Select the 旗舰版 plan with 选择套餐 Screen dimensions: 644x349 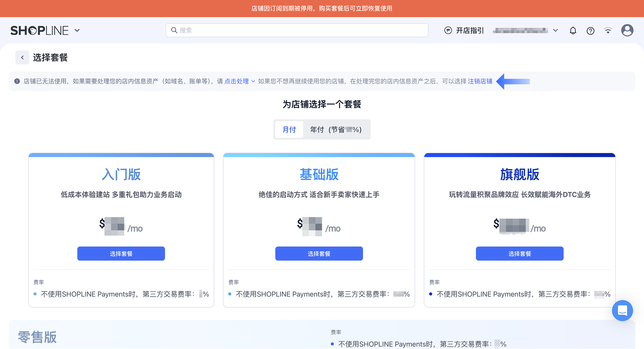[x=519, y=253]
